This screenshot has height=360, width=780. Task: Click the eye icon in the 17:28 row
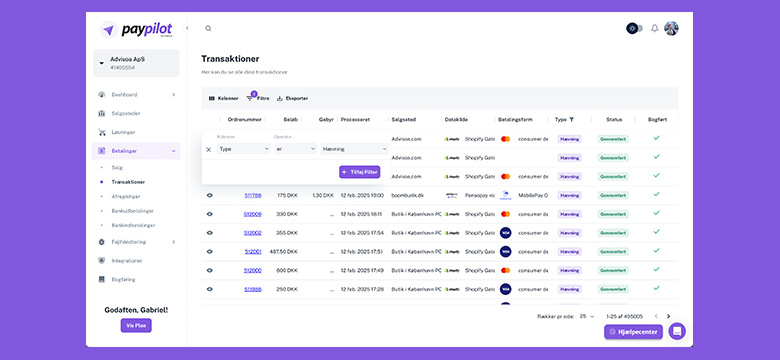(x=209, y=289)
